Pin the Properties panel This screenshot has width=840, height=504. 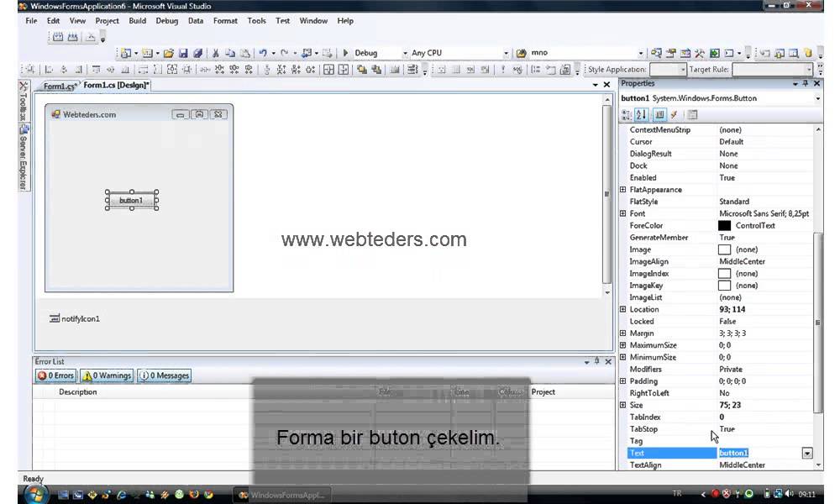(x=806, y=83)
